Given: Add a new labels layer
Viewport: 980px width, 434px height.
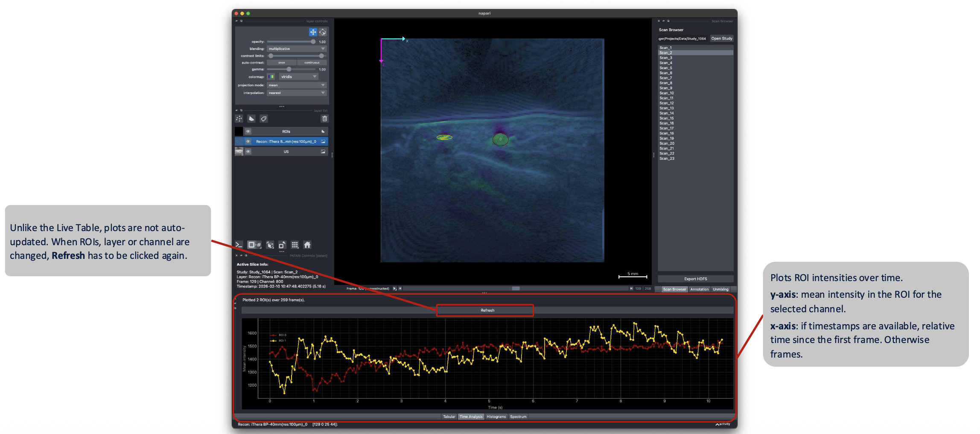Looking at the screenshot, I should point(264,119).
